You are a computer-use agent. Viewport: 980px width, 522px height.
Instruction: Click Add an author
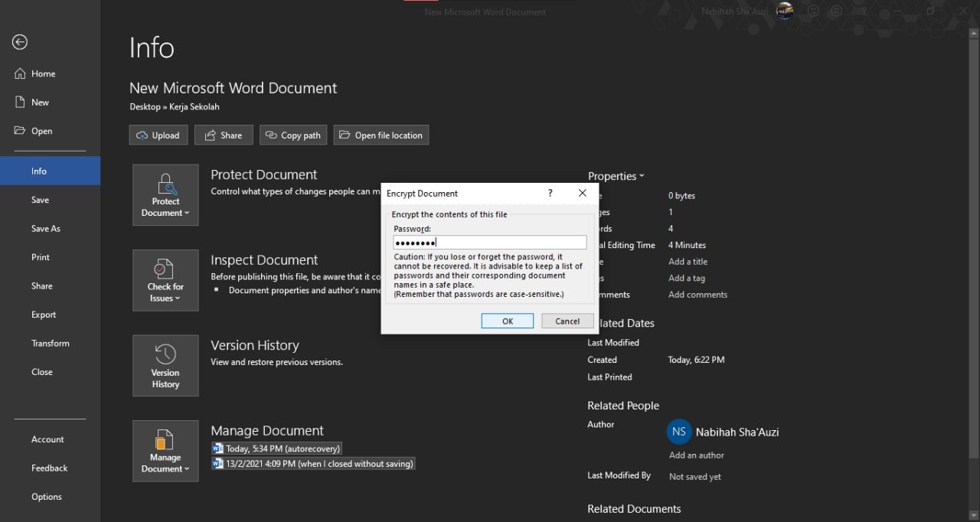pos(697,455)
